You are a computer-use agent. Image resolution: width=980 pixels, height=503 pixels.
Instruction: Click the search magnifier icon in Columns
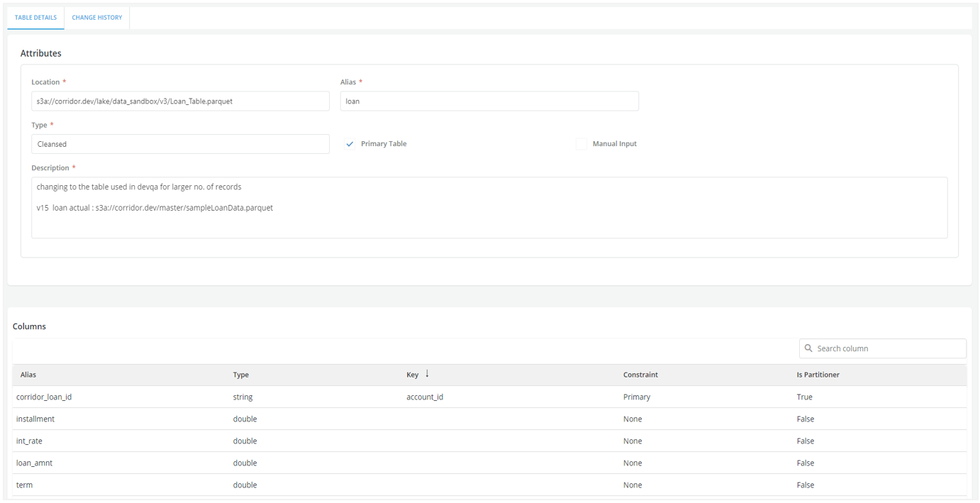pos(808,348)
